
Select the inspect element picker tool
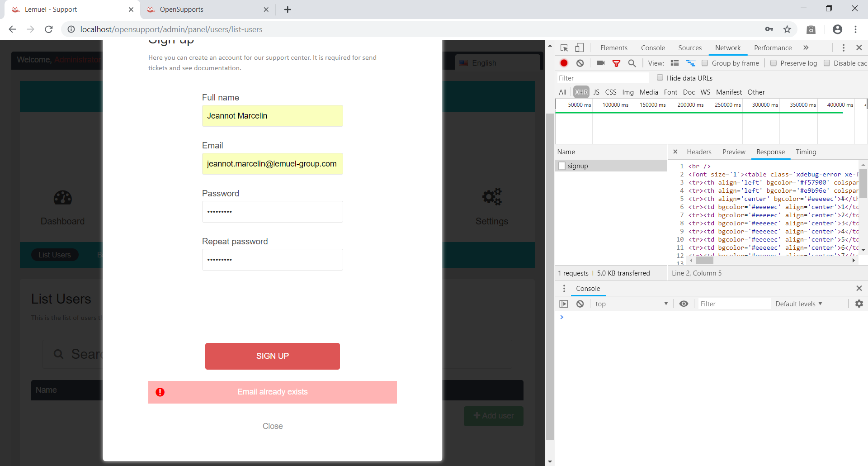(x=563, y=48)
